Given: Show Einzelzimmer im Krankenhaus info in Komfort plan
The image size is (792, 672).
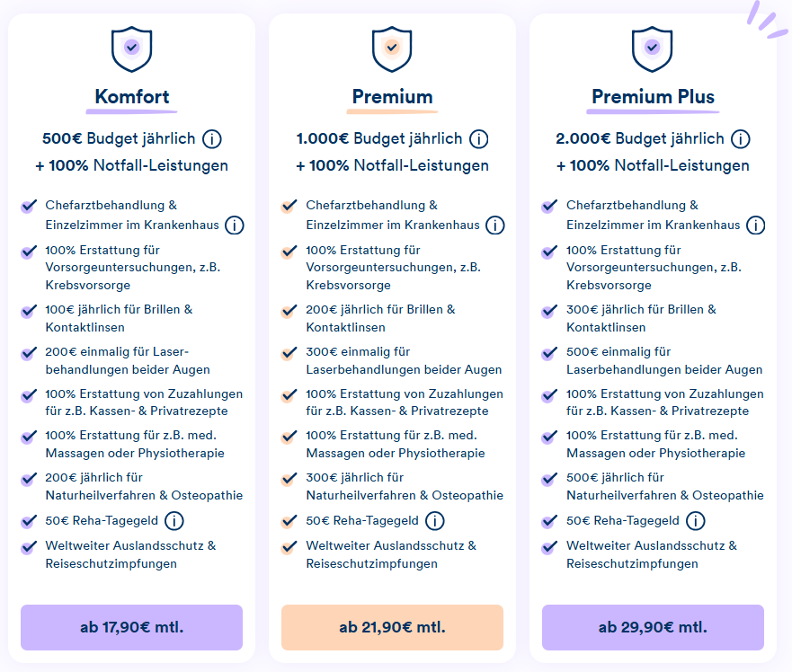Looking at the screenshot, I should click(235, 225).
